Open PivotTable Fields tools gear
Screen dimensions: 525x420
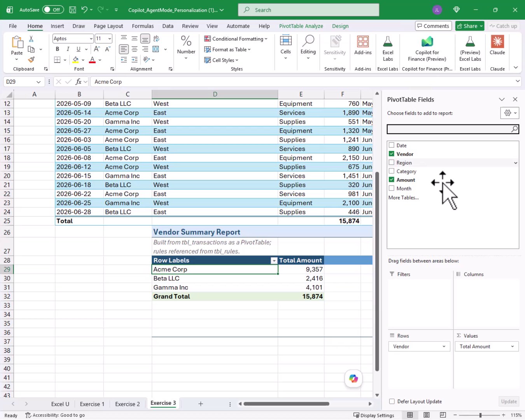coord(510,113)
